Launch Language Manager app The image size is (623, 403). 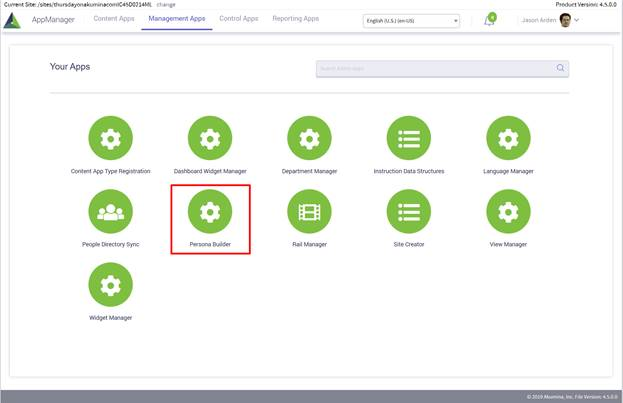(x=508, y=138)
